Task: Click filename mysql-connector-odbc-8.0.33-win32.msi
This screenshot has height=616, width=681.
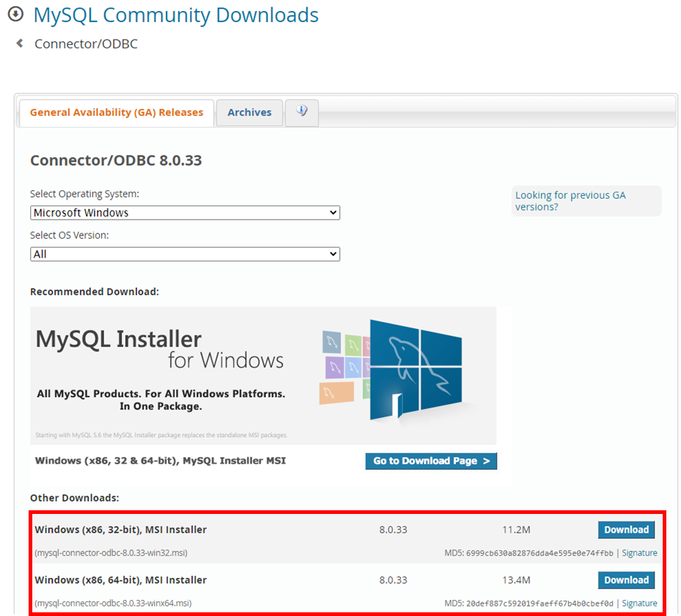Action: [112, 553]
